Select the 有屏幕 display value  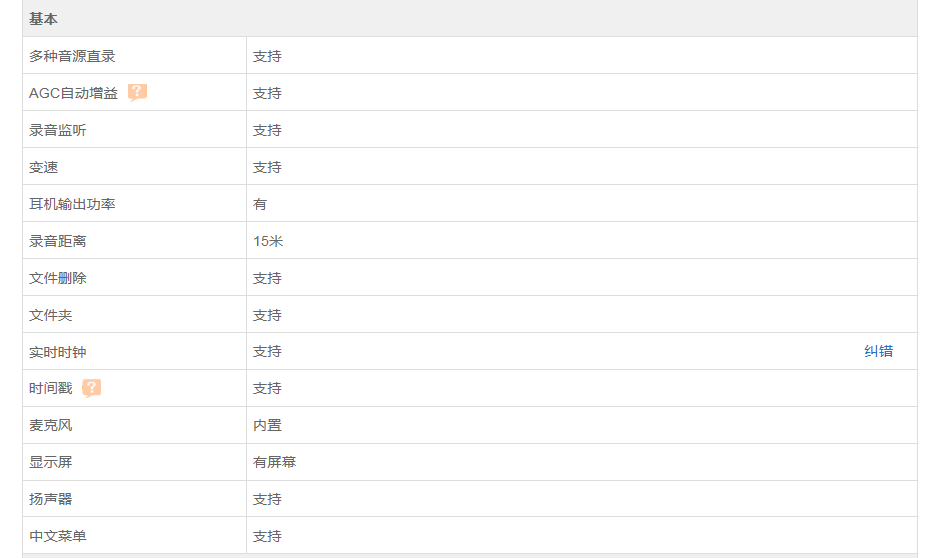[275, 462]
